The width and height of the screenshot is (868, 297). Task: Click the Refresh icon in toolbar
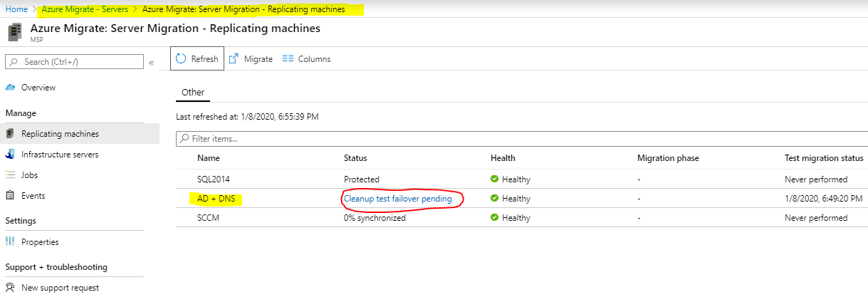pos(181,59)
